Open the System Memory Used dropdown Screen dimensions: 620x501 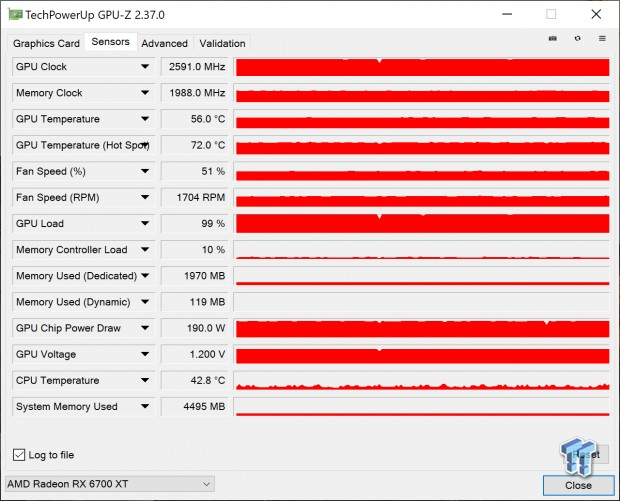tap(145, 406)
